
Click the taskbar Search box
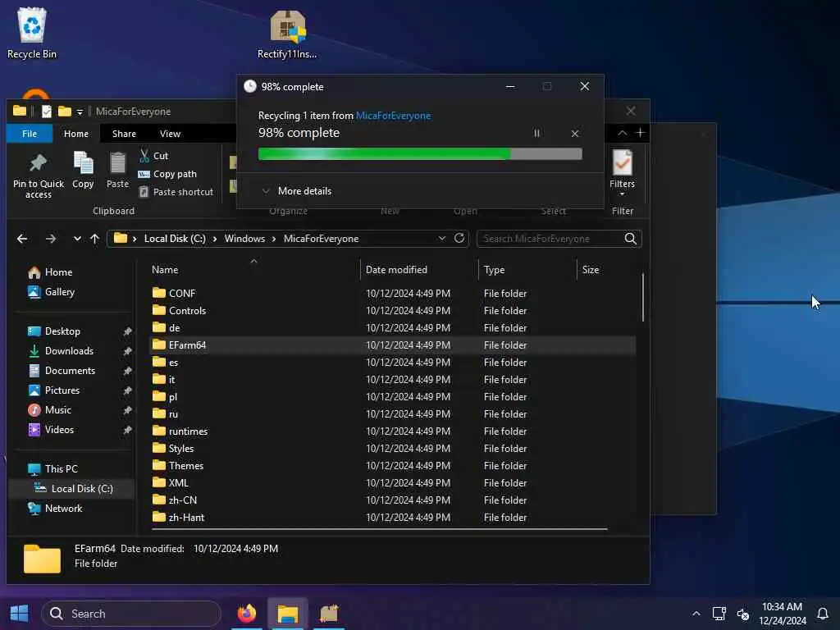131,614
